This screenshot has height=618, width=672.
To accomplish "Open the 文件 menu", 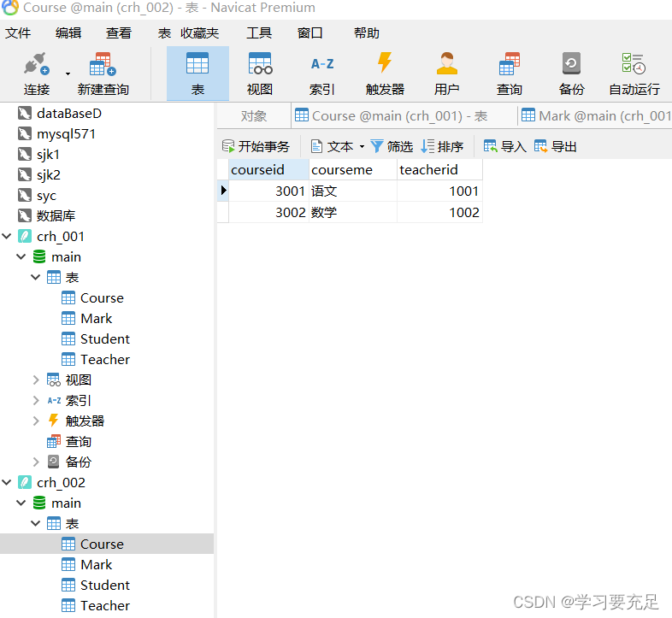I will pos(18,33).
